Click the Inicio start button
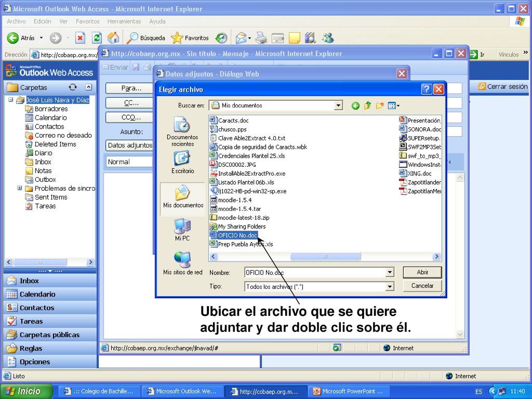The width and height of the screenshot is (532, 399). pos(26,391)
